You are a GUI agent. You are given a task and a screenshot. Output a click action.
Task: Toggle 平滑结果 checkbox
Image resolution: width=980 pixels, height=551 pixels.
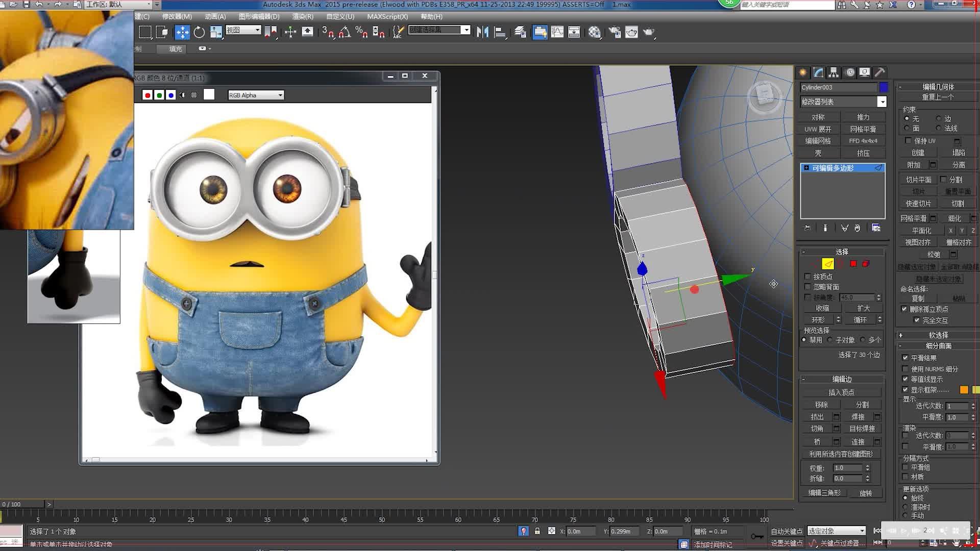click(x=905, y=358)
